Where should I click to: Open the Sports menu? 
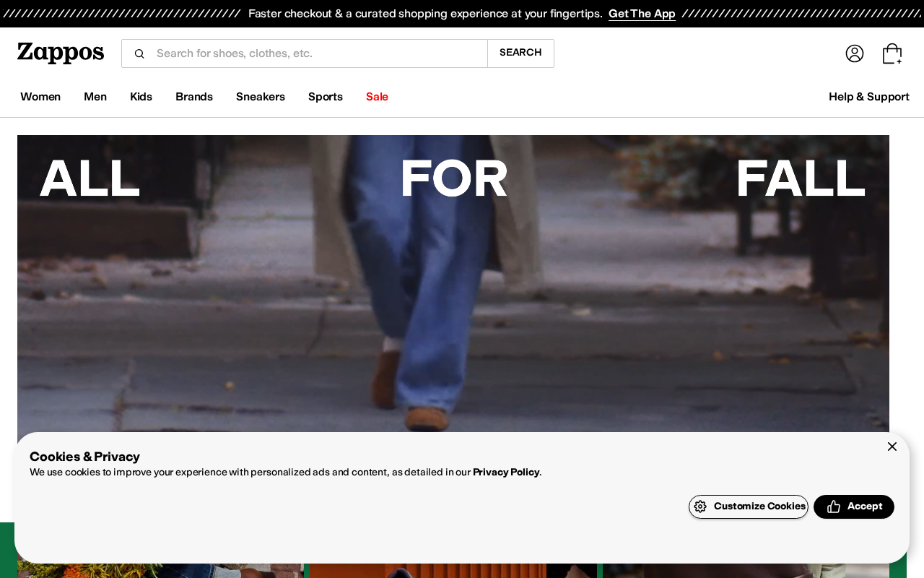pyautogui.click(x=326, y=97)
